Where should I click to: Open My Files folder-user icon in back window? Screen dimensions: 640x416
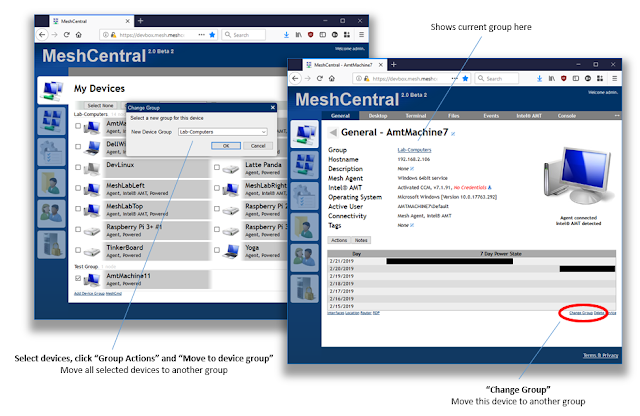point(51,183)
